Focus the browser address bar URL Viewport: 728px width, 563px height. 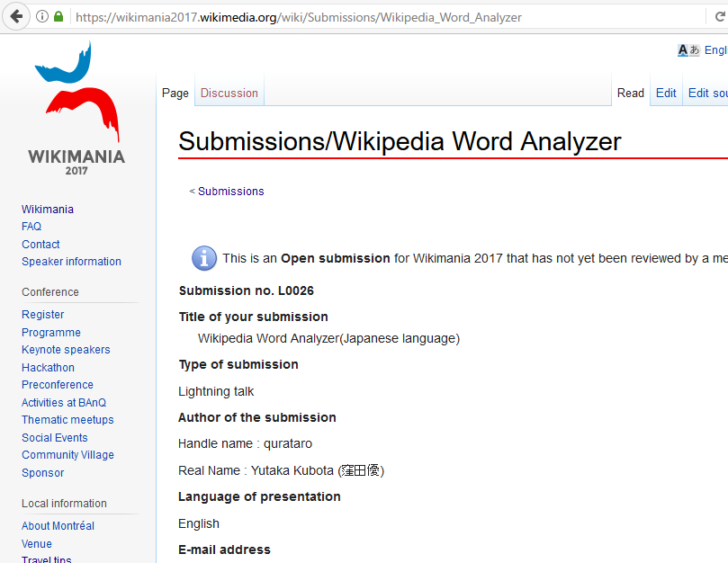tap(299, 18)
